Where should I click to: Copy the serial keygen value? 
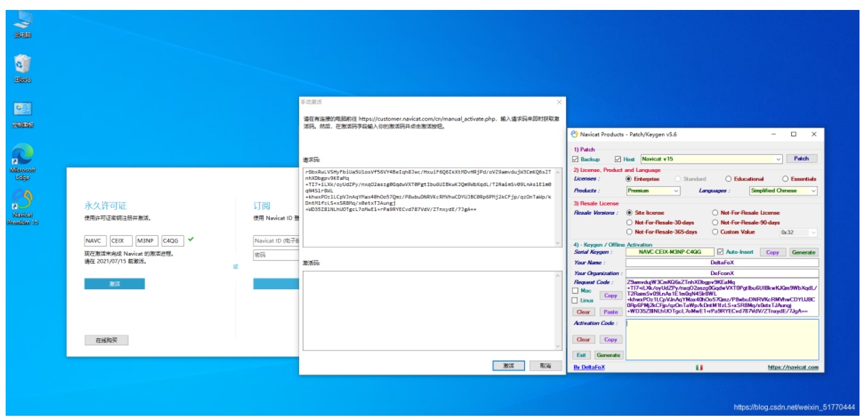coord(772,252)
